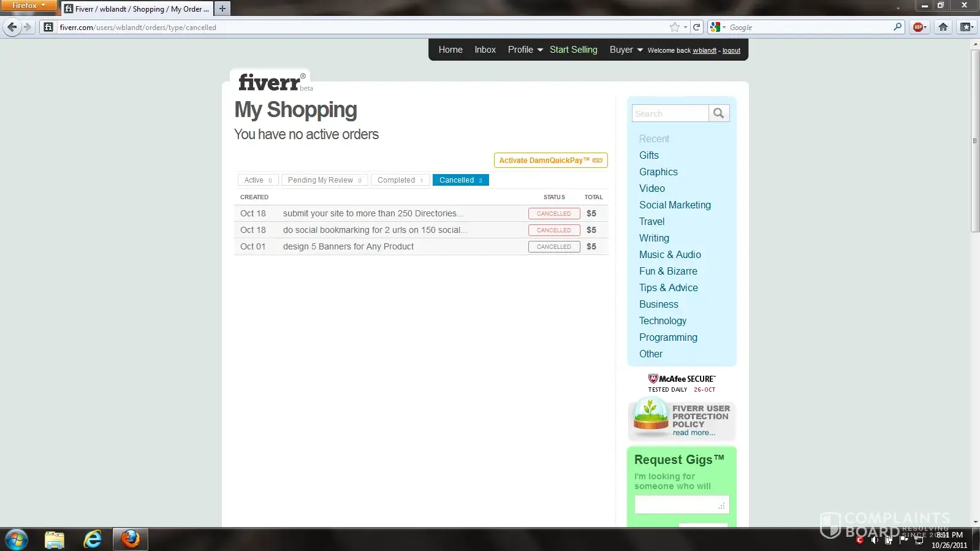Open the Inbox in top navigation
980x551 pixels.
[485, 50]
